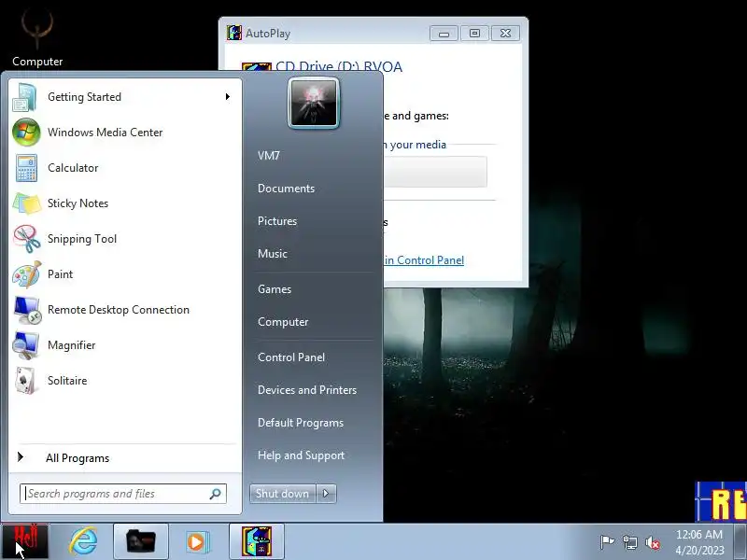
Task: Open Devices and Printers
Action: click(x=307, y=390)
